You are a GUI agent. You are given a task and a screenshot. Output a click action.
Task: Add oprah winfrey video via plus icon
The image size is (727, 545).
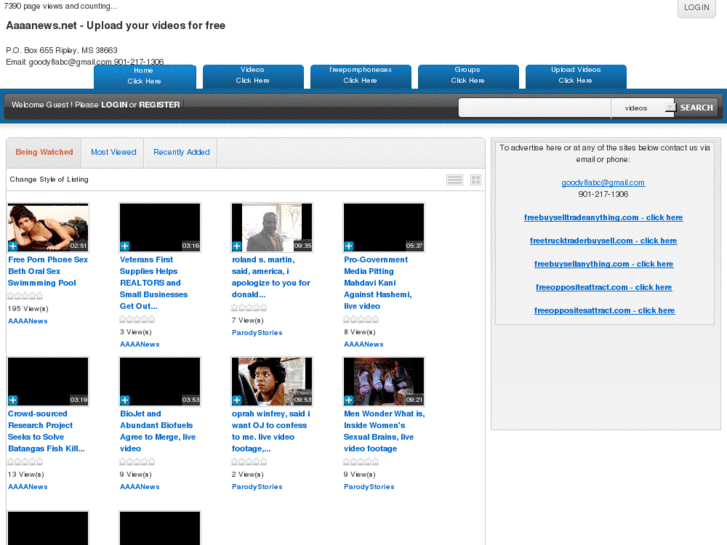point(237,400)
